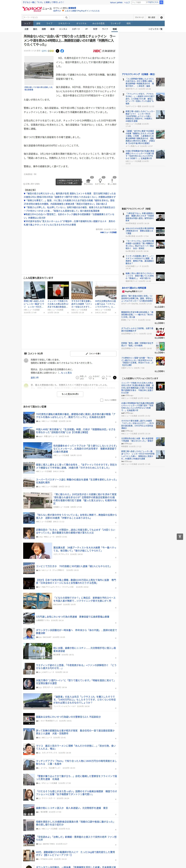
Task: Click the ログイン link
Action: point(57,11)
